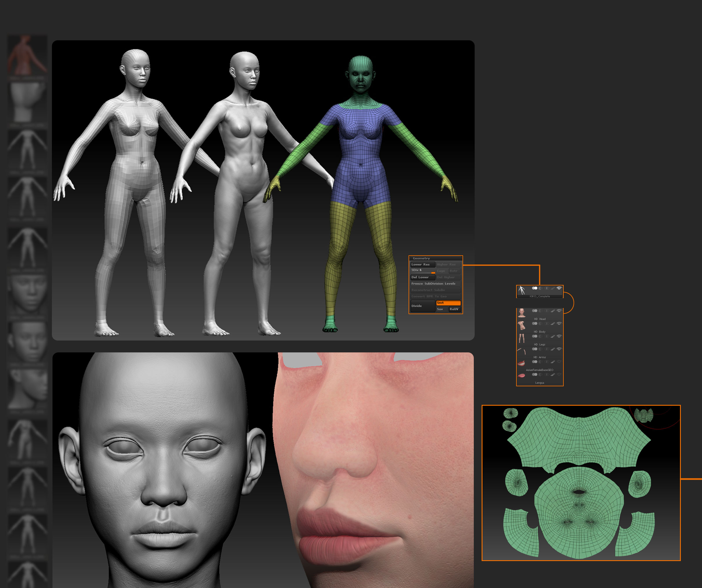Click the Del Lower button
The width and height of the screenshot is (702, 588).
tap(423, 278)
